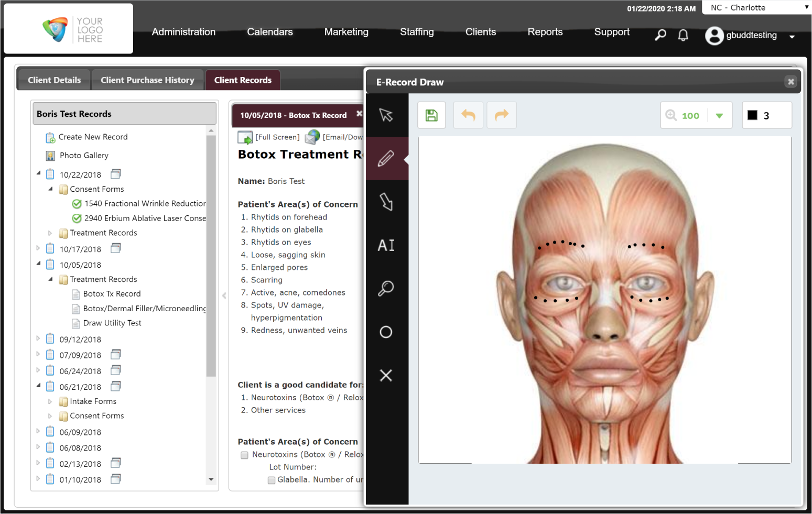Expand the 09/12/2018 tree node
The height and width of the screenshot is (514, 812).
pos(38,338)
